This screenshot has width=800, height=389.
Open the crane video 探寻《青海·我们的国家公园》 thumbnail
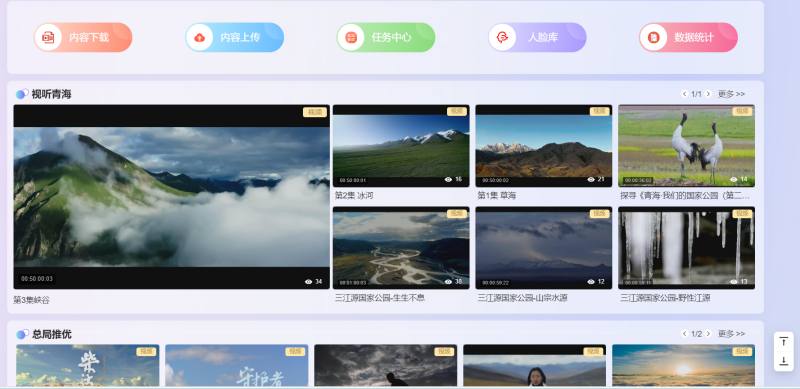686,146
